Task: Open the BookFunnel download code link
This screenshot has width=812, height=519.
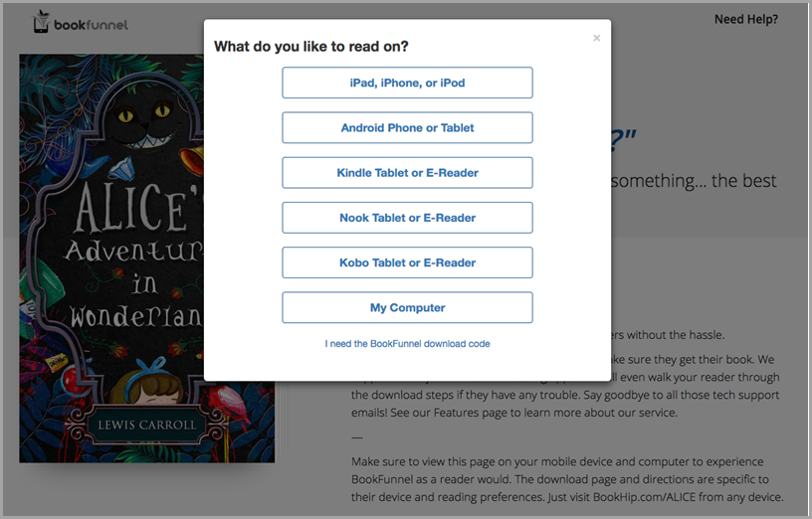Action: 407,344
